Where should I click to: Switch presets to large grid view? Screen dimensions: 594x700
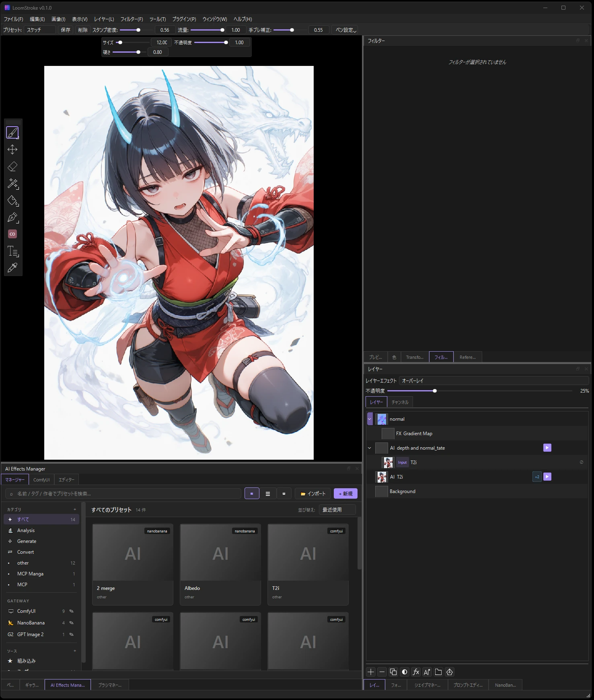[x=252, y=493]
